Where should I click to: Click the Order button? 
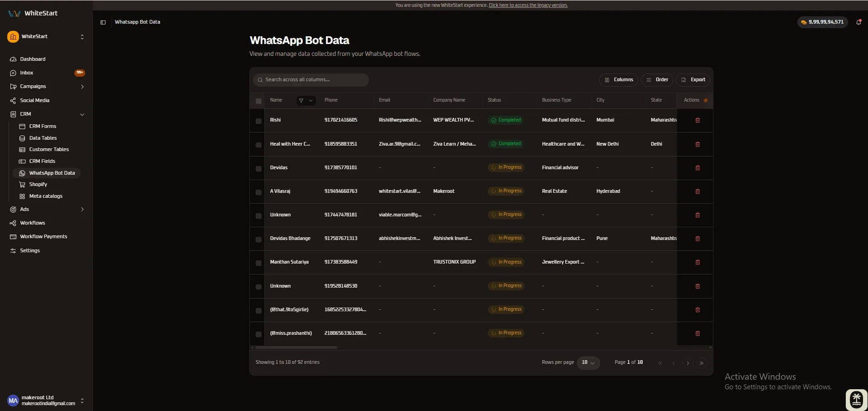pos(657,80)
